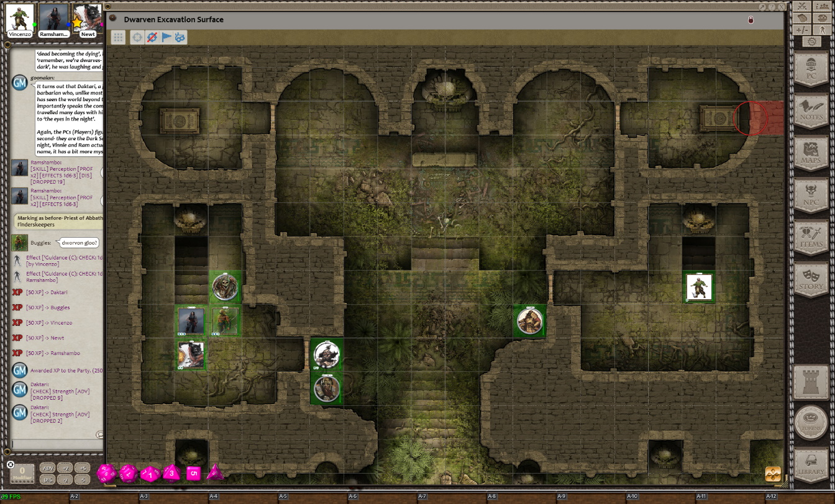835x504 pixels.
Task: Open the NPC sidebar button
Action: 811,194
